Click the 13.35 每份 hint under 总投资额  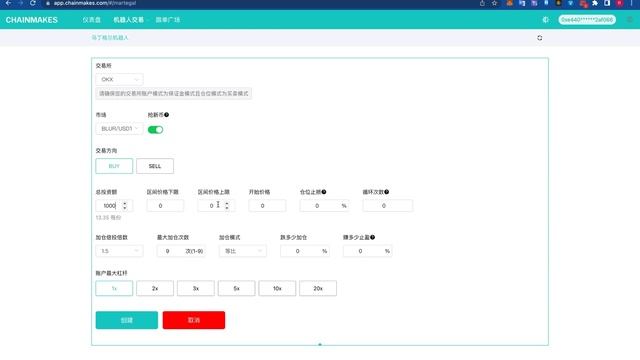(108, 218)
